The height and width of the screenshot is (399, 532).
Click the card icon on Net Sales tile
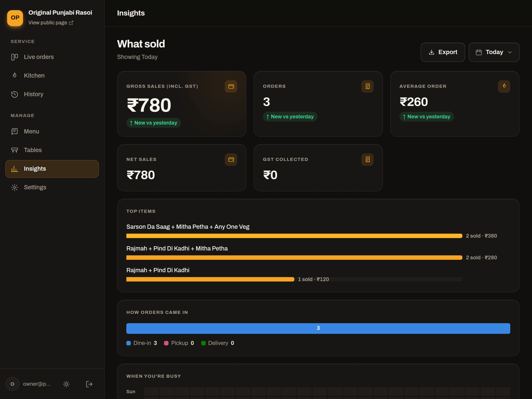231,160
